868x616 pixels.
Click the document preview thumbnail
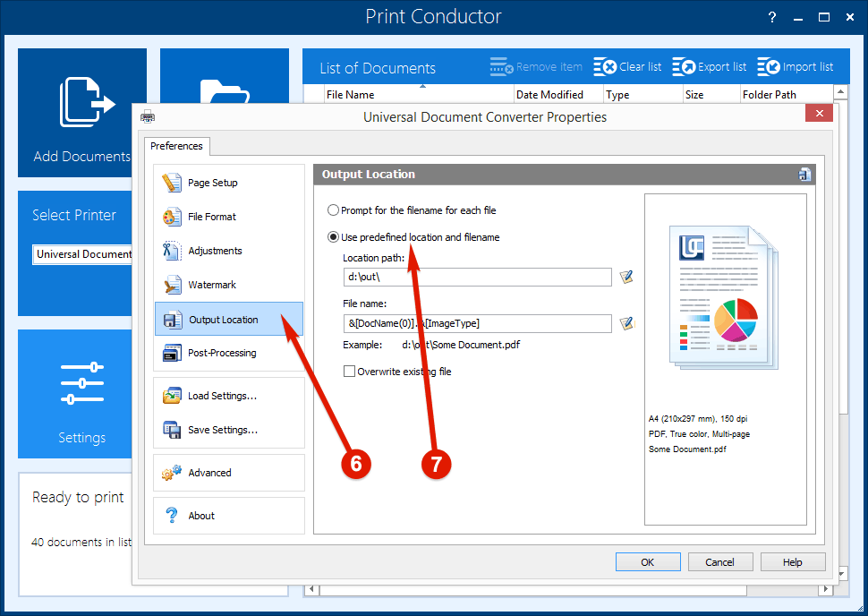click(724, 297)
